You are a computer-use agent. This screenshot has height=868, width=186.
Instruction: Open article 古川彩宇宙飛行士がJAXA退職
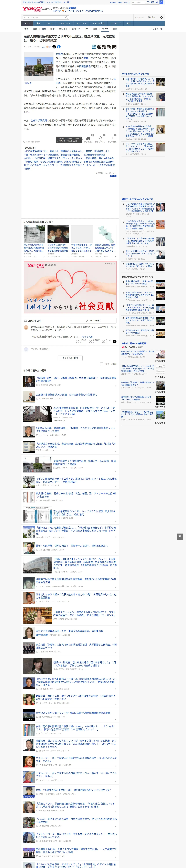pyautogui.click(x=66, y=395)
